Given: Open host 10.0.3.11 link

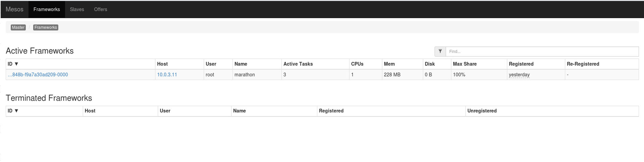Looking at the screenshot, I should [167, 75].
